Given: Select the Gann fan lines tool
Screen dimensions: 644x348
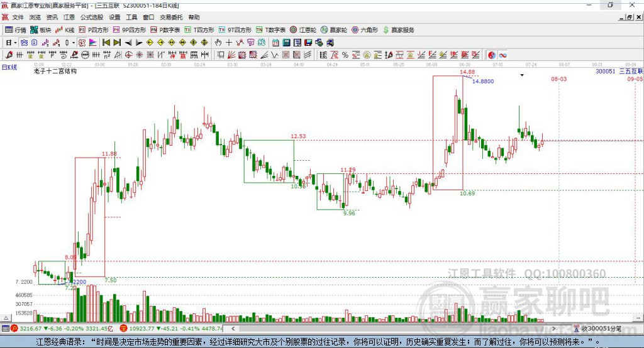Looking at the screenshot, I should pos(231,55).
